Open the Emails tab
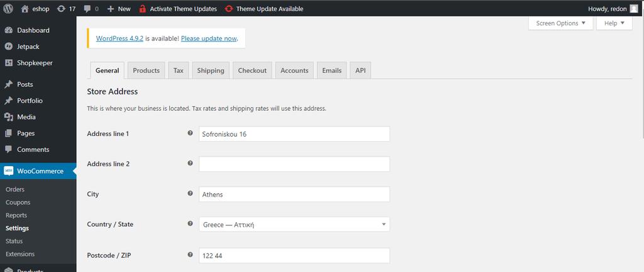Image resolution: width=644 pixels, height=272 pixels. (332, 71)
